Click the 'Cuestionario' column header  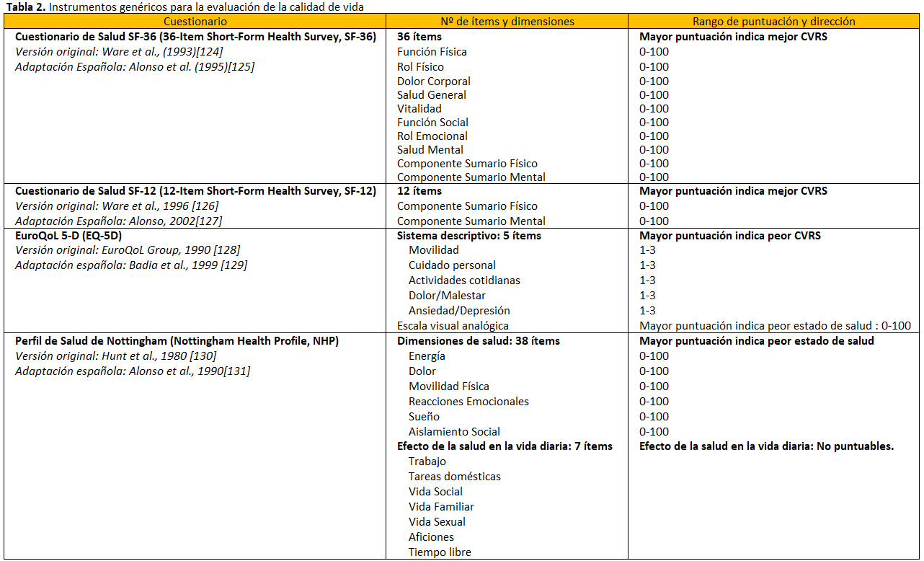click(196, 22)
